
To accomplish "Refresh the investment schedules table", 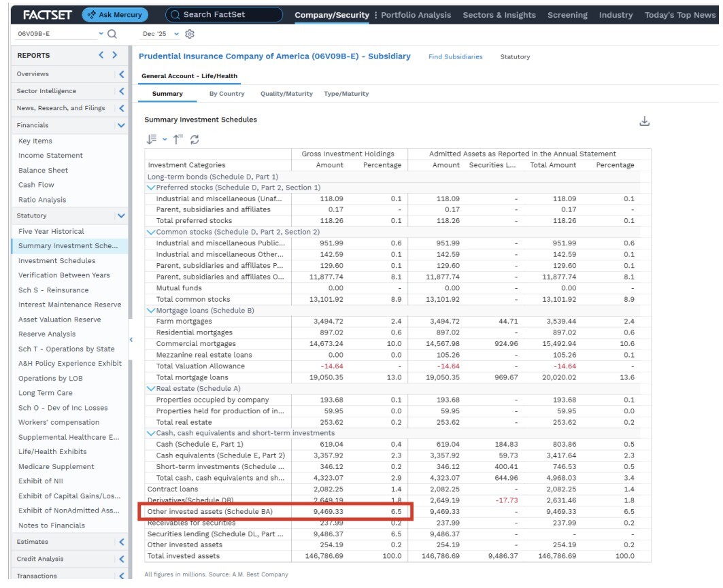I will pos(195,138).
